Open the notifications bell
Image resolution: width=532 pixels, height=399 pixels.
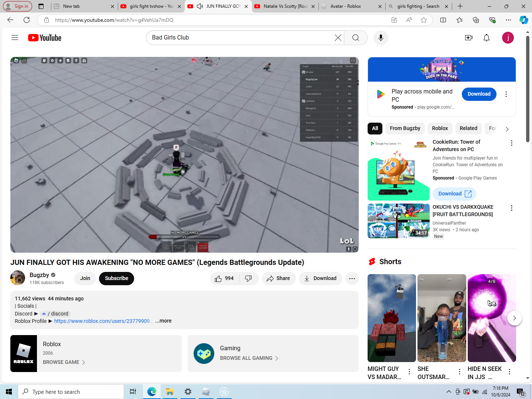(487, 38)
